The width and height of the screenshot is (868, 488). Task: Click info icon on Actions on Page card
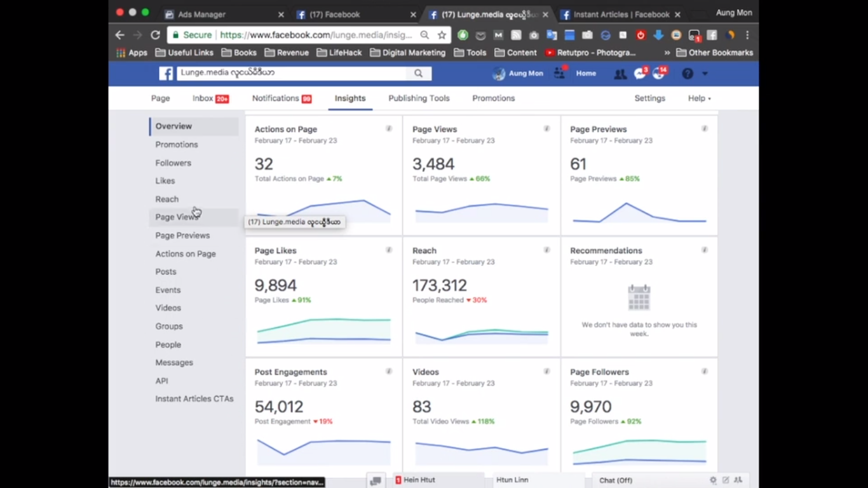tap(389, 129)
